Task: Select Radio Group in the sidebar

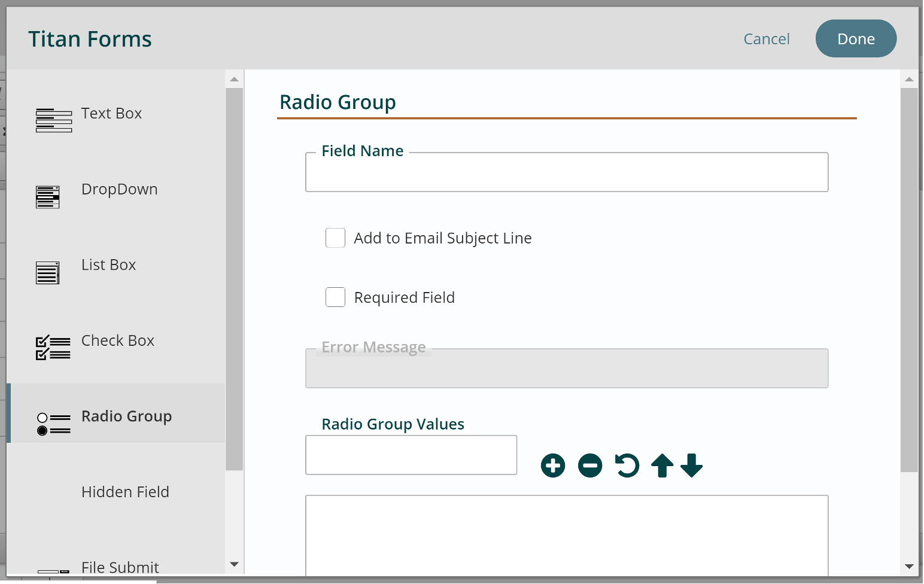Action: (x=126, y=416)
